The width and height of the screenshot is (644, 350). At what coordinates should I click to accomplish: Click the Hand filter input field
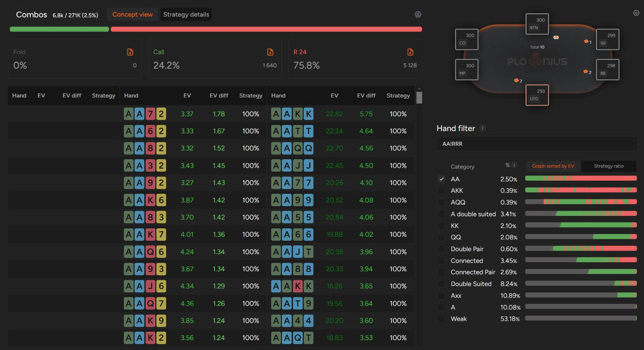(537, 144)
